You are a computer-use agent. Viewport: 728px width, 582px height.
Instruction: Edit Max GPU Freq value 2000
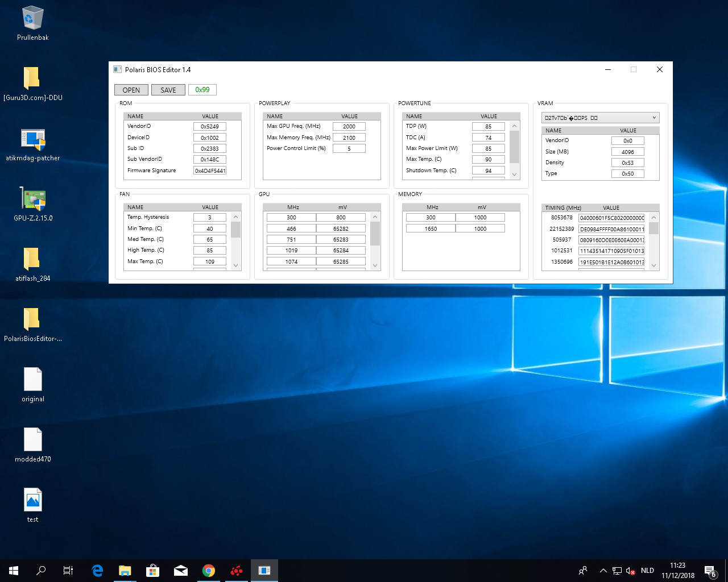pyautogui.click(x=349, y=127)
